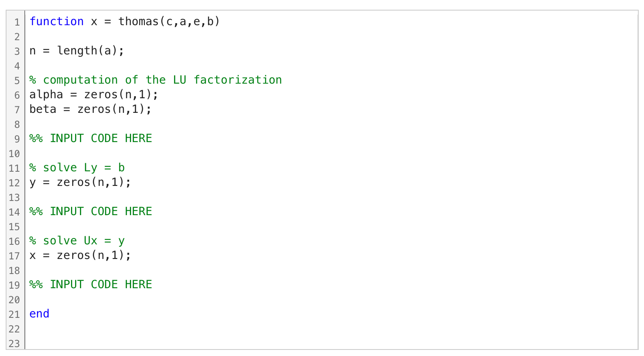Click line number 10 in the gutter
This screenshot has width=644, height=356.
coord(14,154)
